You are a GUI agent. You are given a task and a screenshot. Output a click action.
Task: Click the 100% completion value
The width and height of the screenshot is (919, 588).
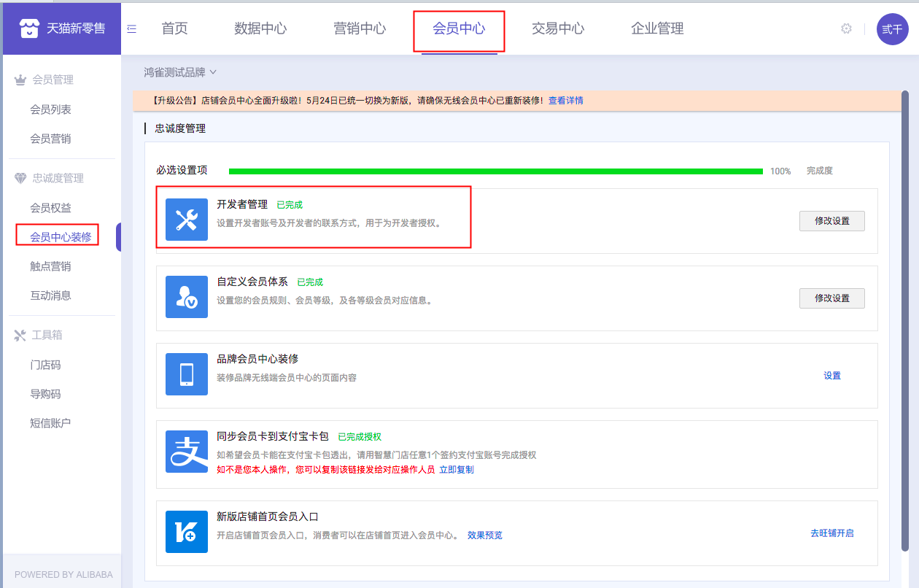click(x=780, y=171)
